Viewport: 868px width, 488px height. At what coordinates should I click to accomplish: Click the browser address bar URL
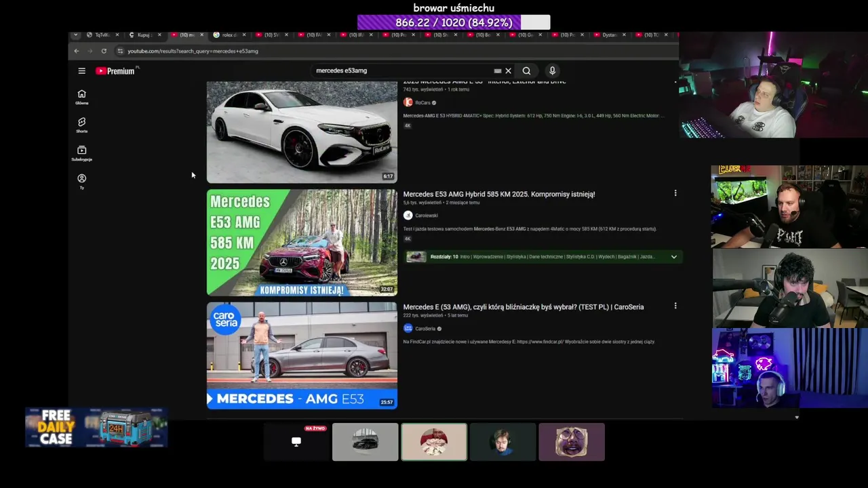193,51
